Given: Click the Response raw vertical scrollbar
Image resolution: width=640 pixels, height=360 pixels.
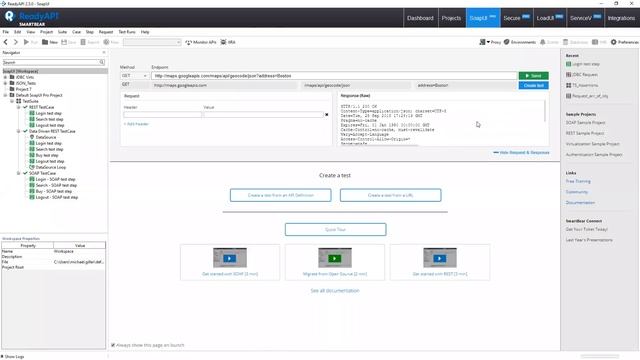Looking at the screenshot, I should [544, 111].
